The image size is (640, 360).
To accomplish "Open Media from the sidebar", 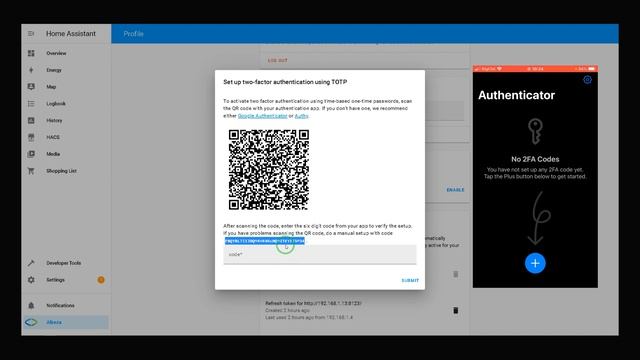I will coord(53,154).
